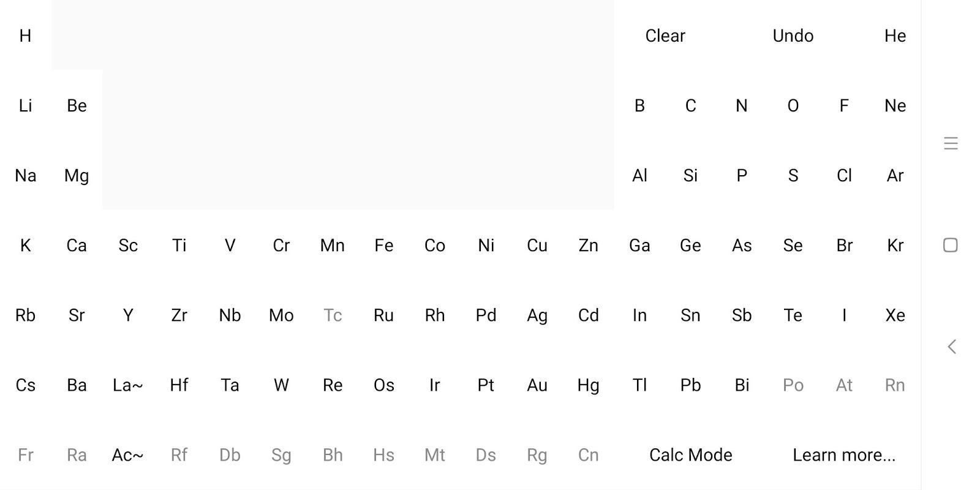The width and height of the screenshot is (980, 490).
Task: Undo the last element entry
Action: point(793,36)
